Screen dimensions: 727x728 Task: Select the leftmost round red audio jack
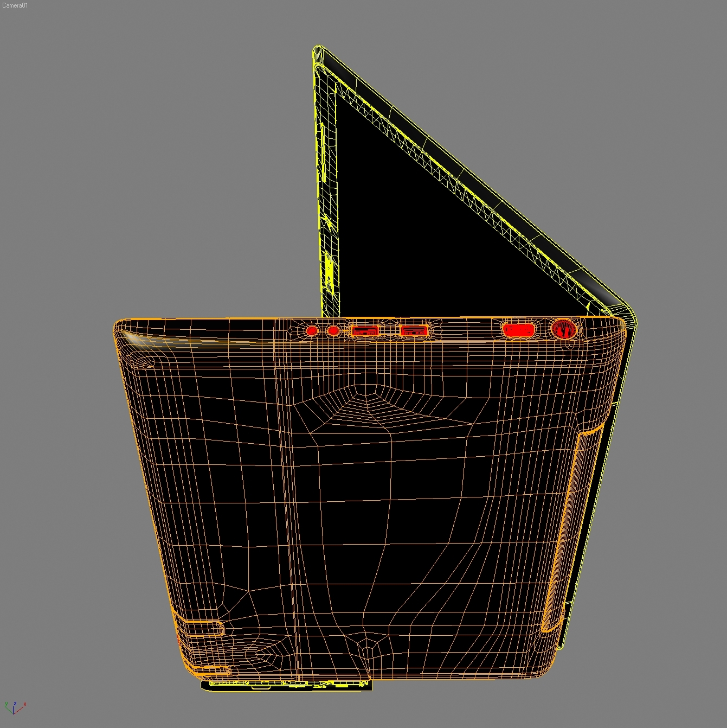(312, 330)
